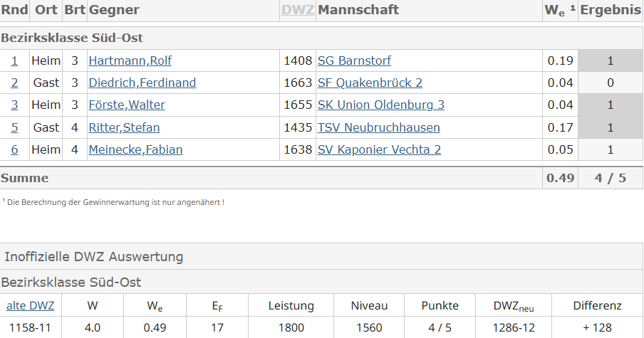
Task: Click opponent Förste,Walter
Action: click(x=127, y=105)
